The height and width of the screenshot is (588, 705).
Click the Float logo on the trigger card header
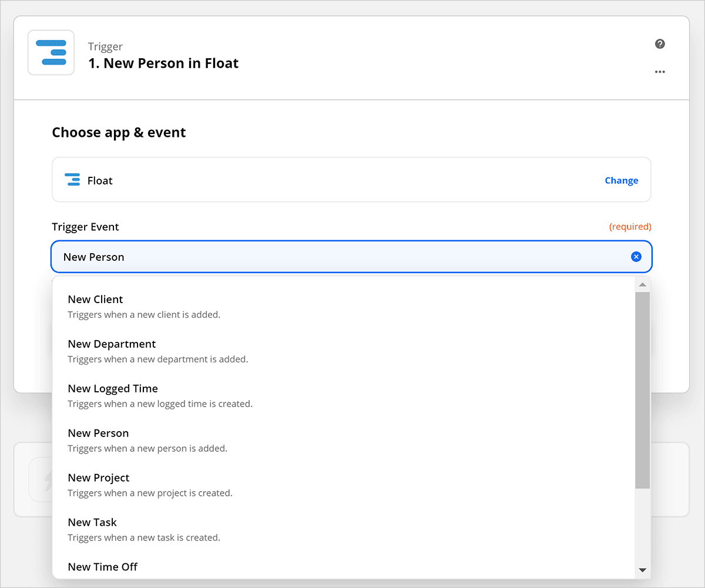(51, 52)
